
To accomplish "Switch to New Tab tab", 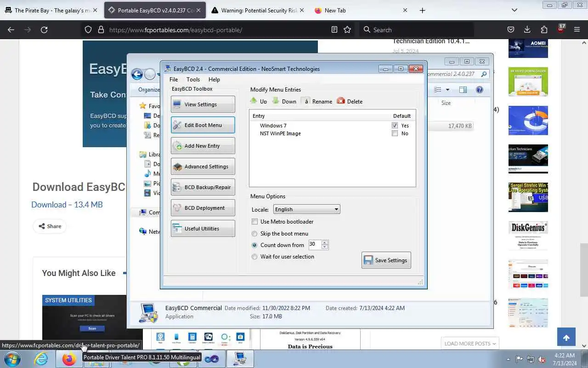I will point(361,10).
